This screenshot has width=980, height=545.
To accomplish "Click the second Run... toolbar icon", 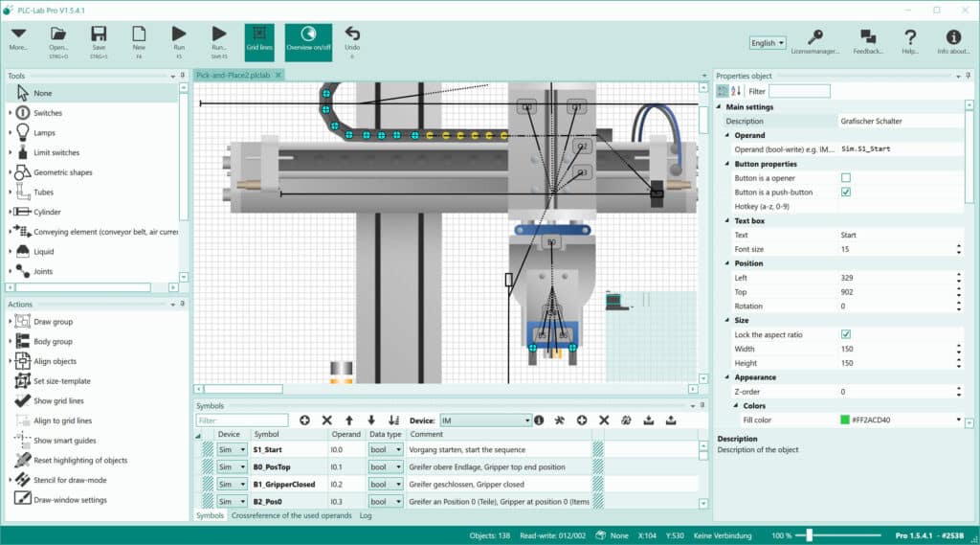I will coord(219,42).
